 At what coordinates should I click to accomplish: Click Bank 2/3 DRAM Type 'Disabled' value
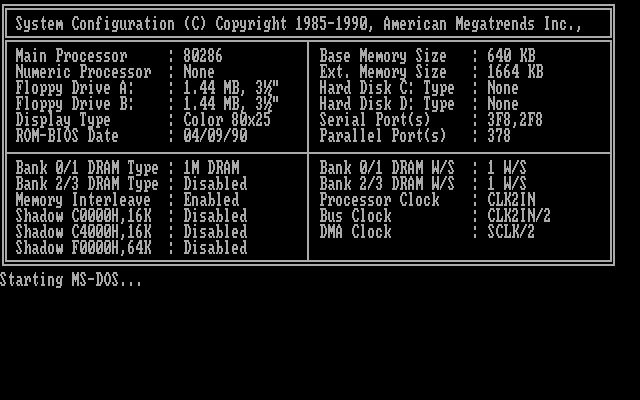point(215,184)
